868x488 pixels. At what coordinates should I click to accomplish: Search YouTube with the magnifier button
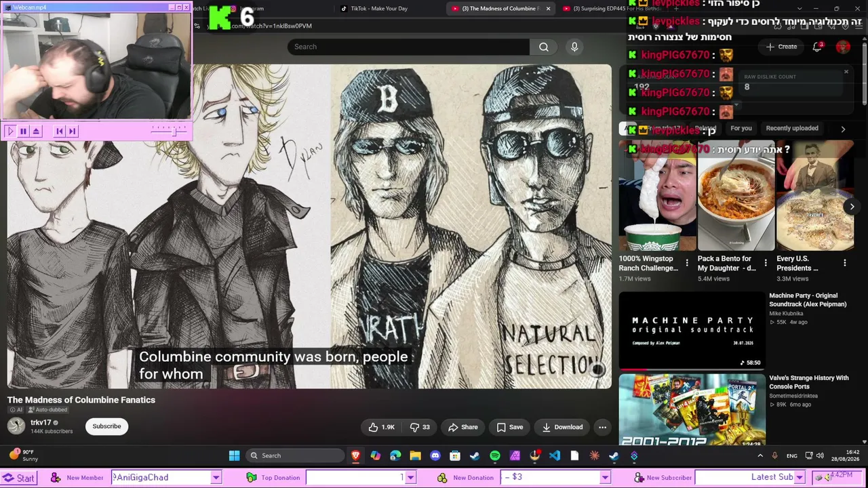click(544, 47)
